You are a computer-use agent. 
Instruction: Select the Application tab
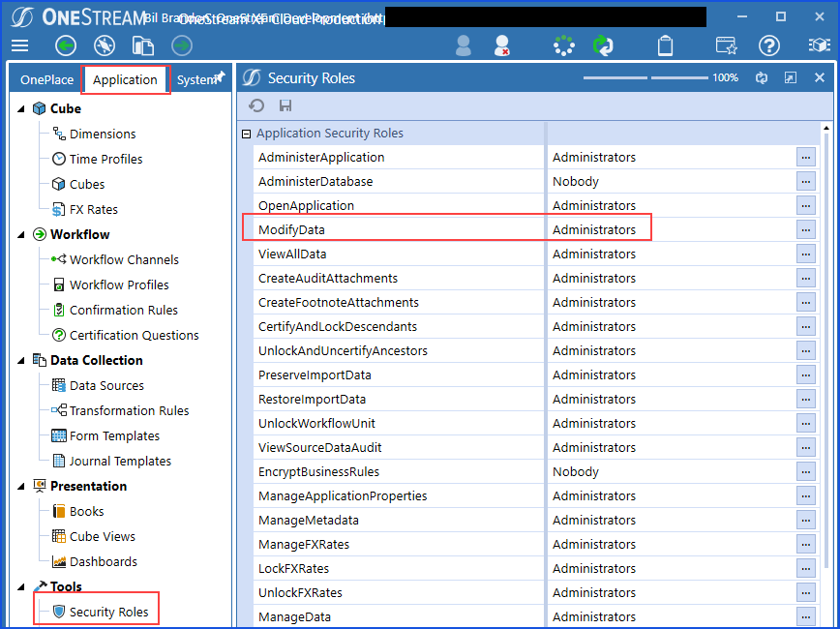(x=125, y=79)
